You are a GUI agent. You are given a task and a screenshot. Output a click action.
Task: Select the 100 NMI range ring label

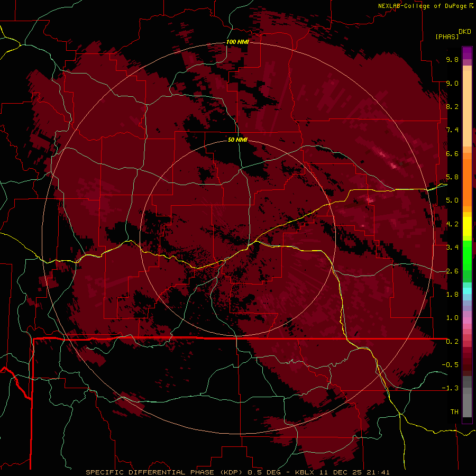click(237, 42)
